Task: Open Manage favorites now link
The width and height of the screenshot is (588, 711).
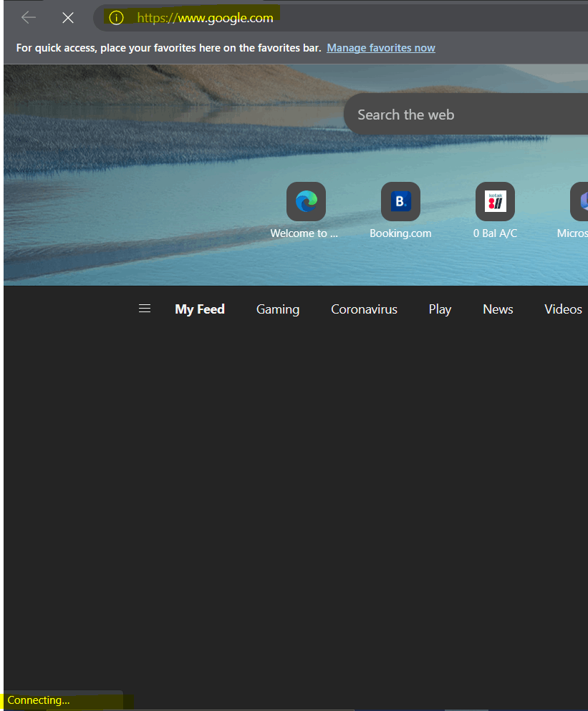Action: coord(380,47)
